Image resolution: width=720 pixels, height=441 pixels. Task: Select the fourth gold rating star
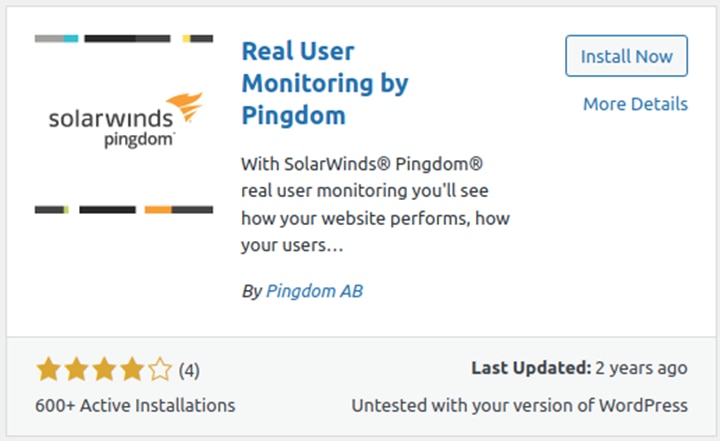pyautogui.click(x=132, y=369)
